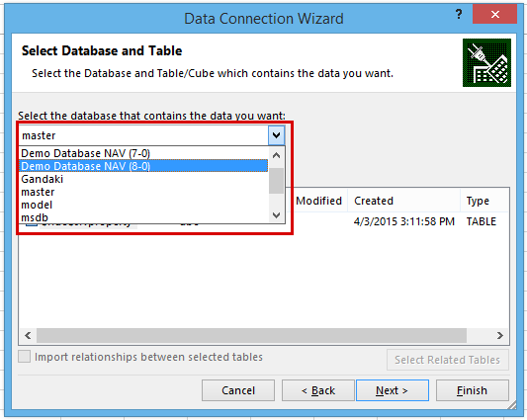Cancel the Data Connection Wizard
Viewport: 527px width, 420px height.
pos(238,390)
